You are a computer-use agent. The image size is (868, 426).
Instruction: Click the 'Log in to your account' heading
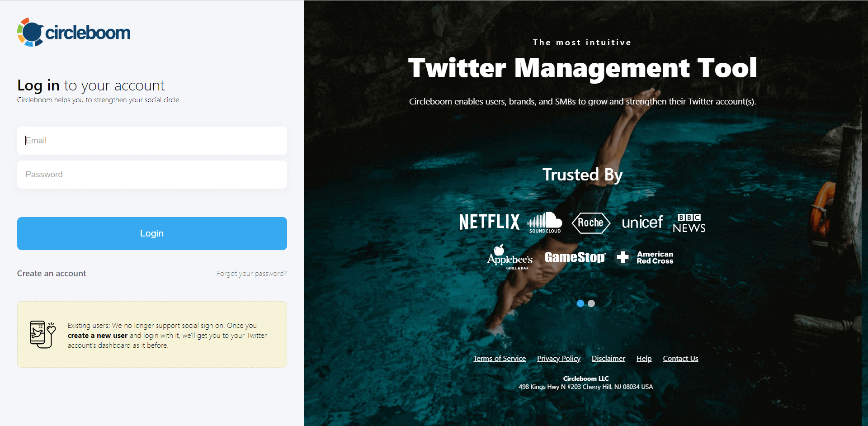(x=91, y=85)
